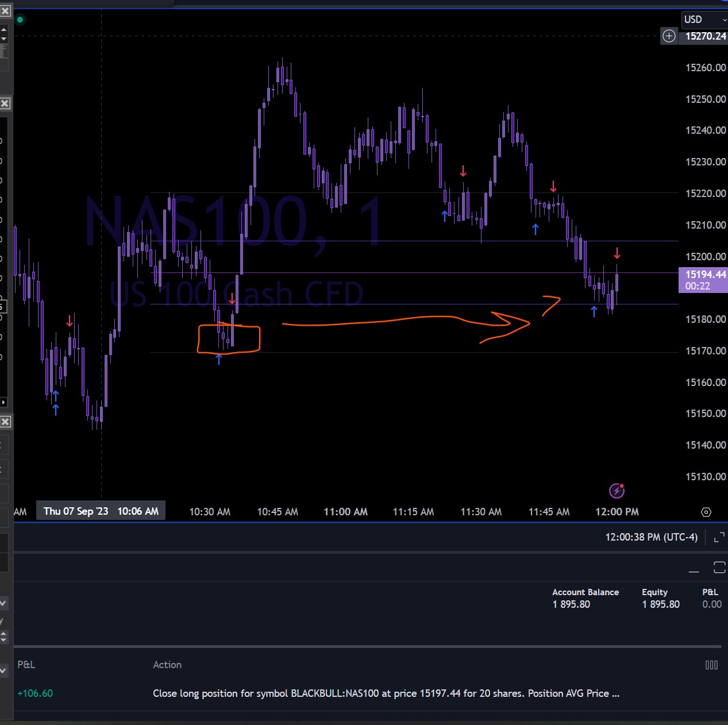Click the 15240.00 price axis label

point(706,130)
